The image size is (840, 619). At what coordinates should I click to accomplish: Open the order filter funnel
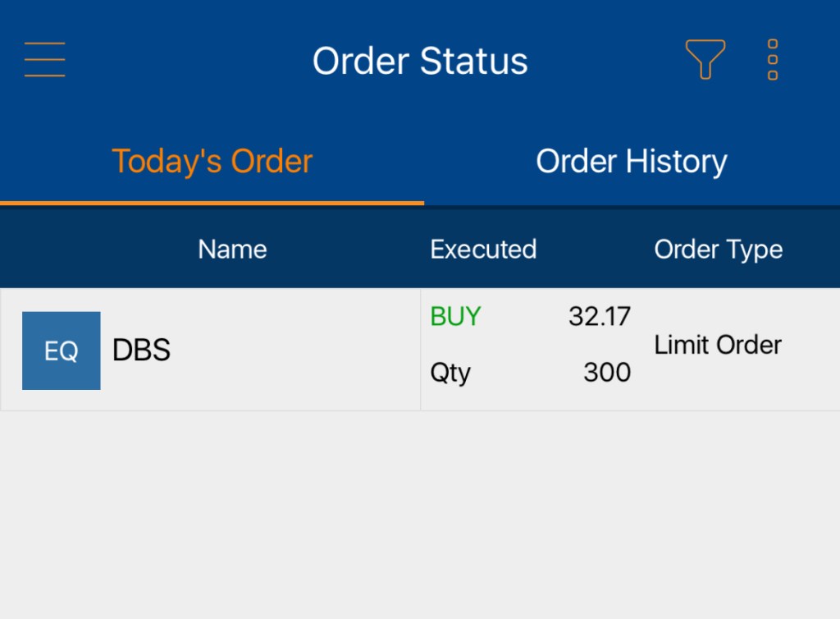(705, 59)
